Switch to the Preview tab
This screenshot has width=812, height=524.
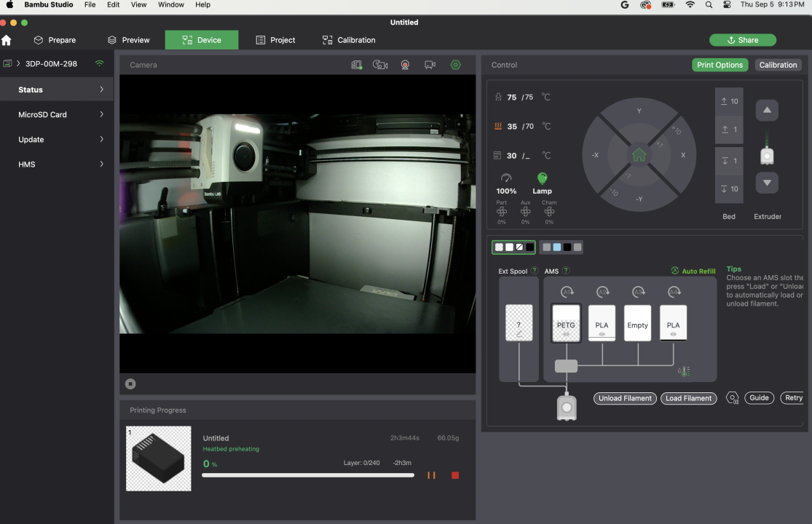(x=128, y=40)
